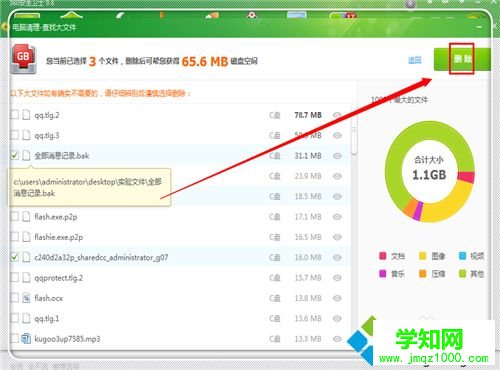Click the purple 音乐 legend swatch
Screen dimensions: 500x370
383,274
